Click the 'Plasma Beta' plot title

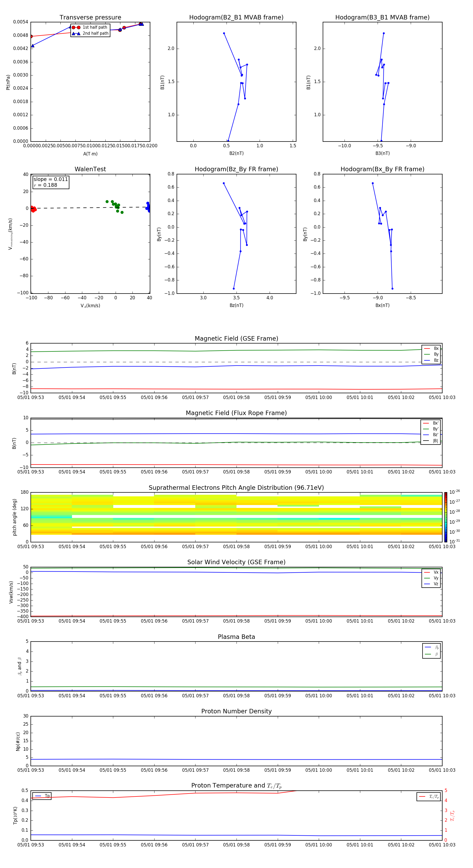pos(236,637)
